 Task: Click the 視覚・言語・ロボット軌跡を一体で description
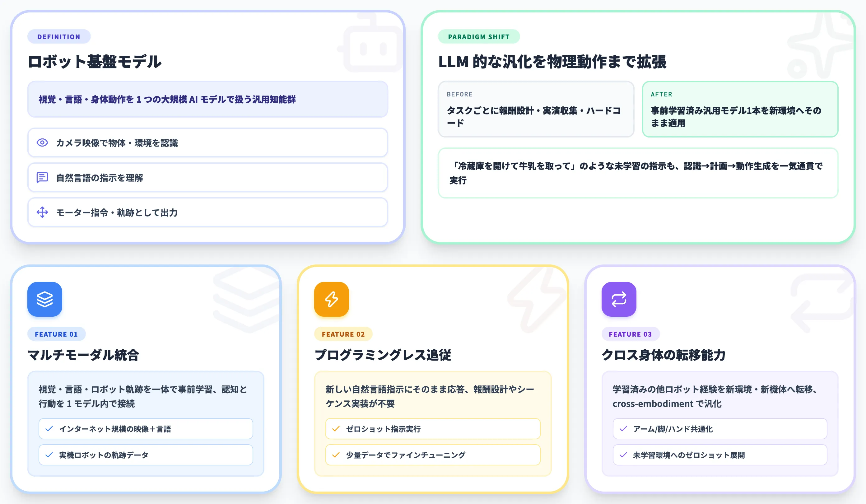point(142,396)
